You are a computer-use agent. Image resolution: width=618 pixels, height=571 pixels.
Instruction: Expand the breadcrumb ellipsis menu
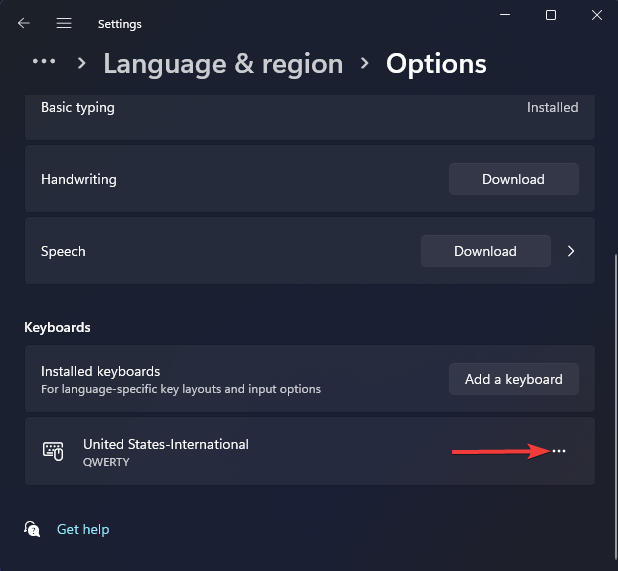pos(44,61)
